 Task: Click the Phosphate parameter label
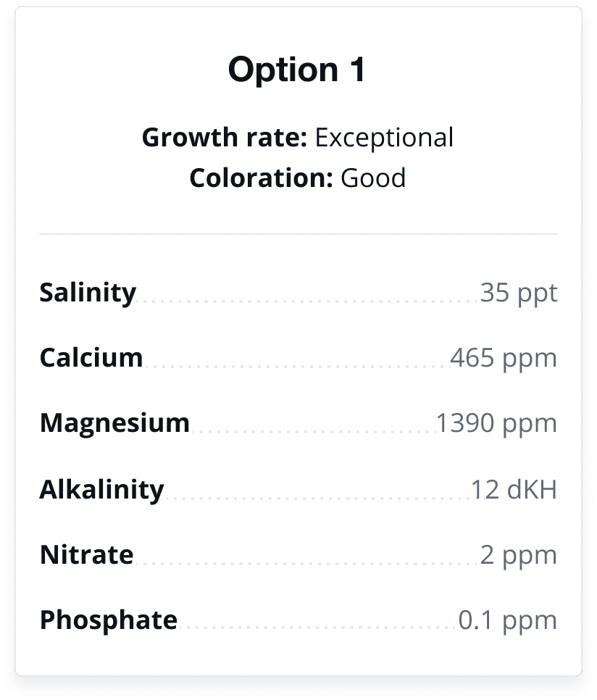point(109,620)
